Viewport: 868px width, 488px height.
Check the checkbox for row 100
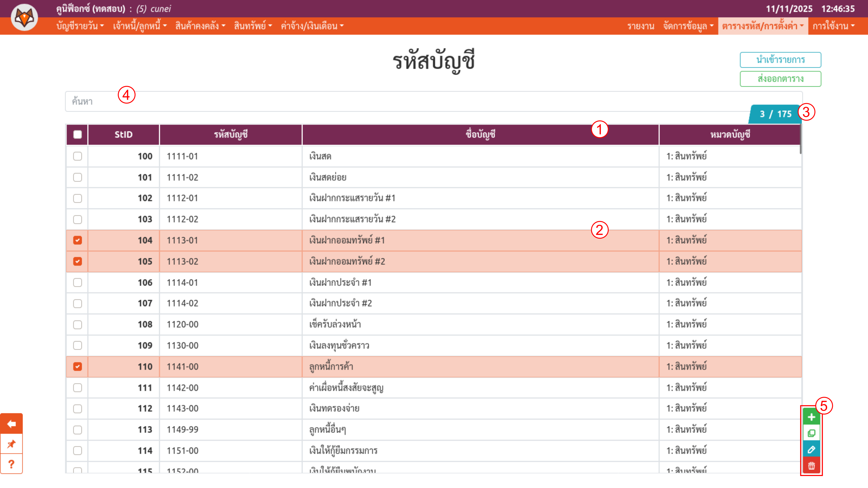click(x=78, y=156)
